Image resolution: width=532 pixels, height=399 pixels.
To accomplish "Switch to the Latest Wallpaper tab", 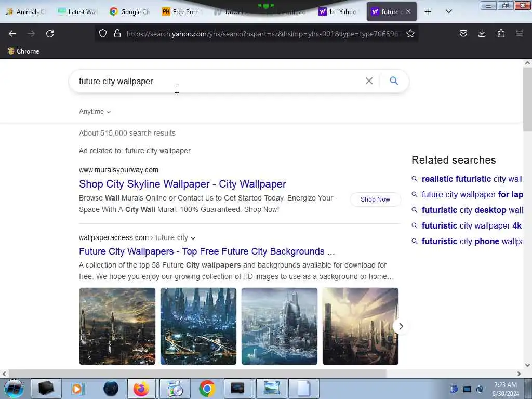I will [x=78, y=12].
